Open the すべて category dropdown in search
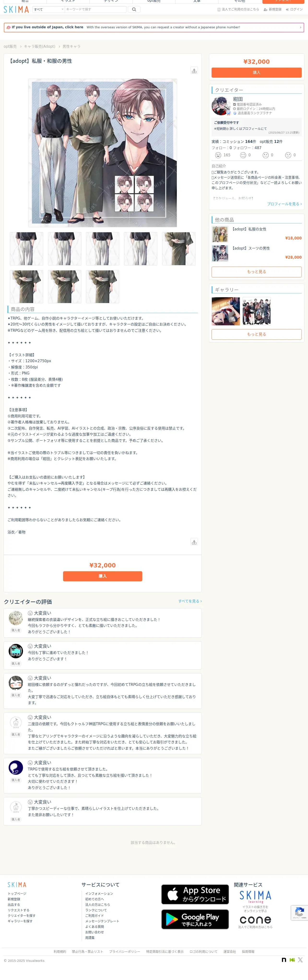Image resolution: width=308 pixels, height=980 pixels. coord(48,10)
